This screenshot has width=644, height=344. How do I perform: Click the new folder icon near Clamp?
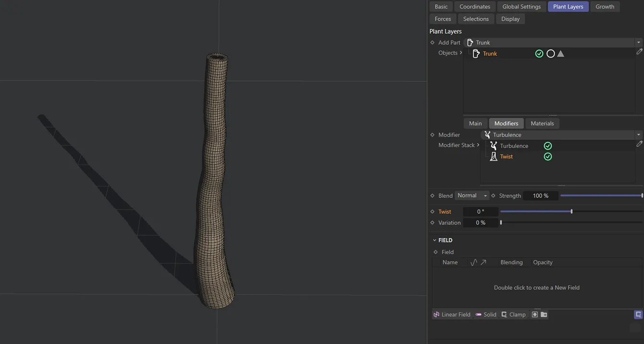[544, 314]
